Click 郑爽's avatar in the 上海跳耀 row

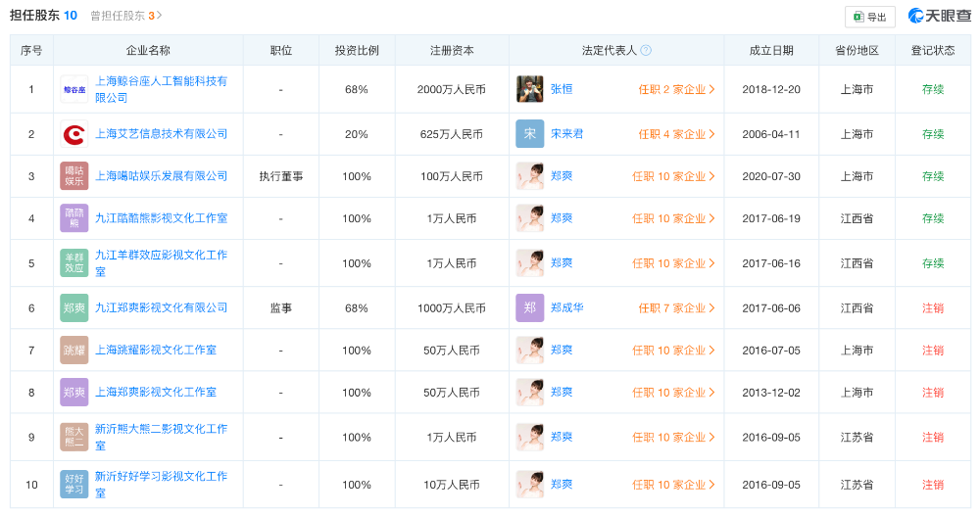pos(530,351)
